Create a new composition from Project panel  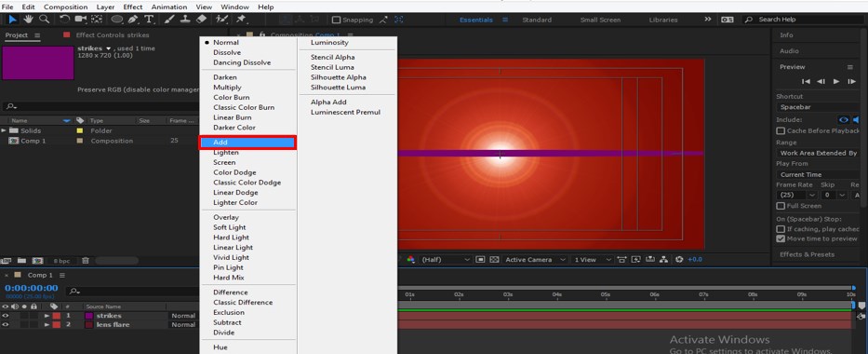[37, 260]
